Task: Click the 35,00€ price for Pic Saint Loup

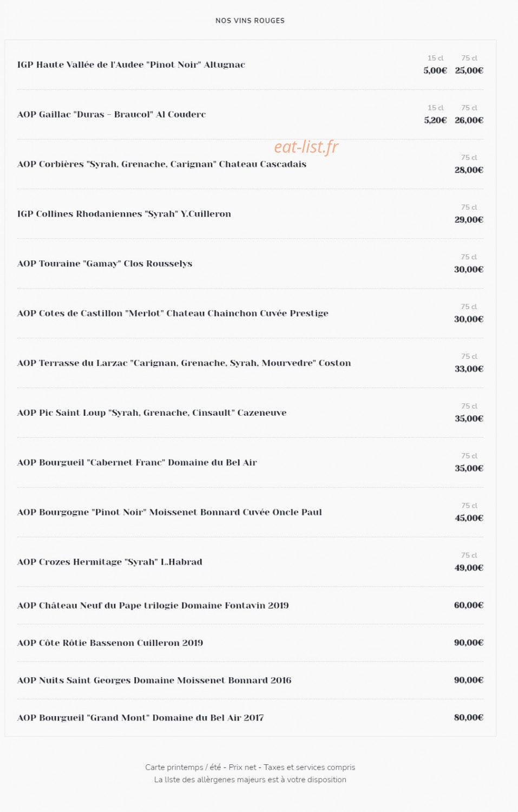Action: coord(469,418)
